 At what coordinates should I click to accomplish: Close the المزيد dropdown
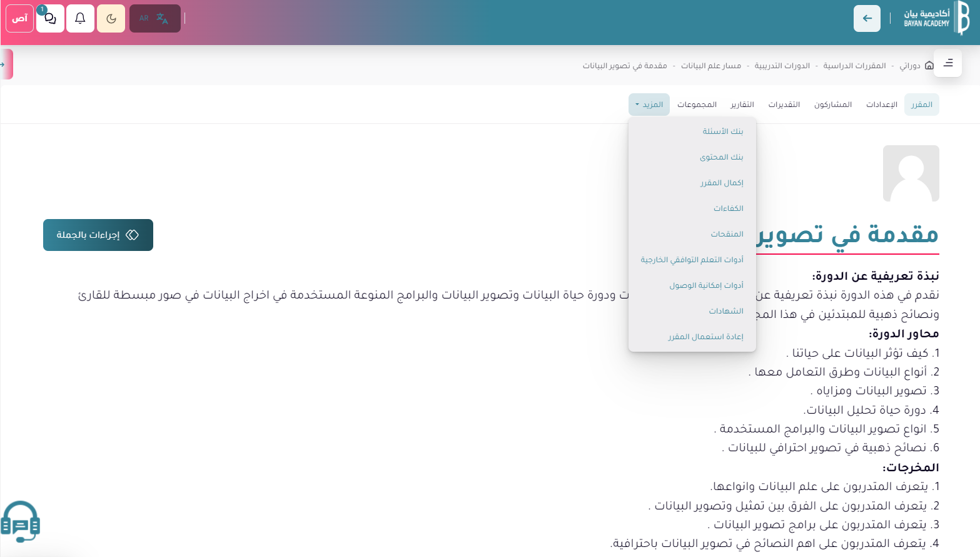(649, 105)
